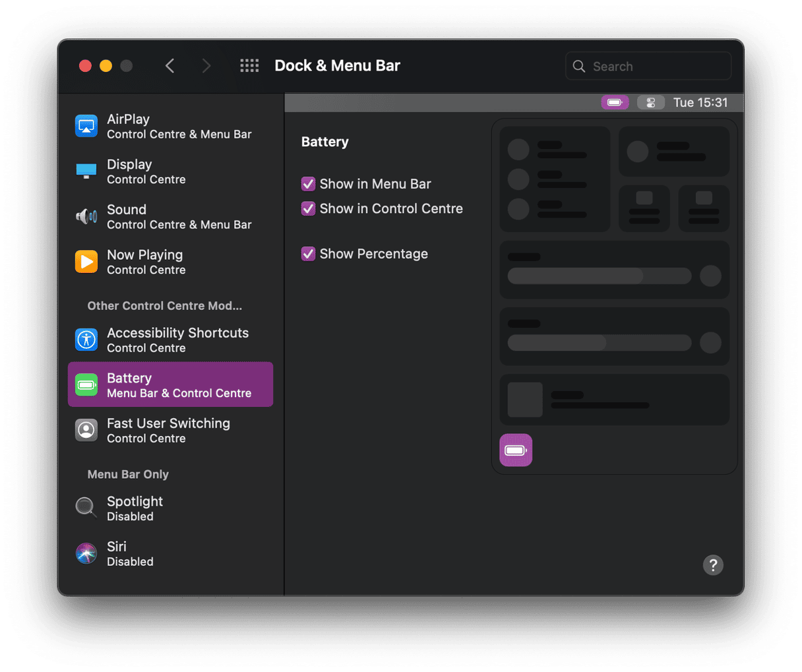Click the Tue 15:31 clock in preview
802x672 pixels.
pyautogui.click(x=700, y=102)
